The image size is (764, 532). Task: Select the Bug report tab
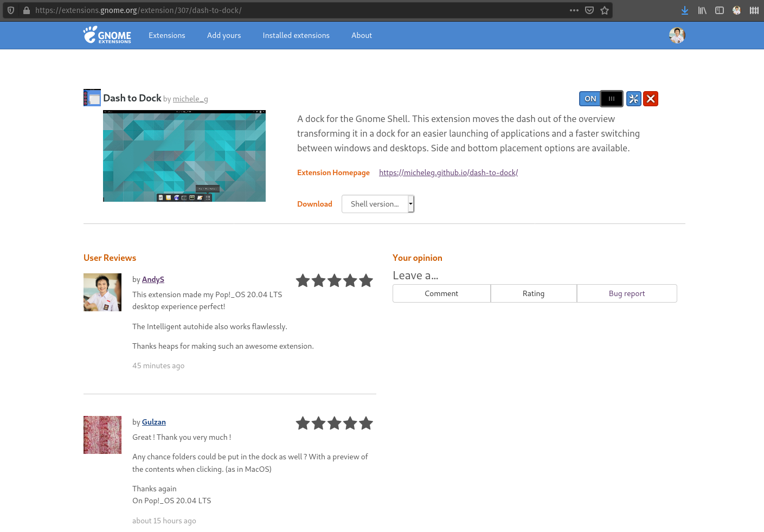tap(627, 293)
